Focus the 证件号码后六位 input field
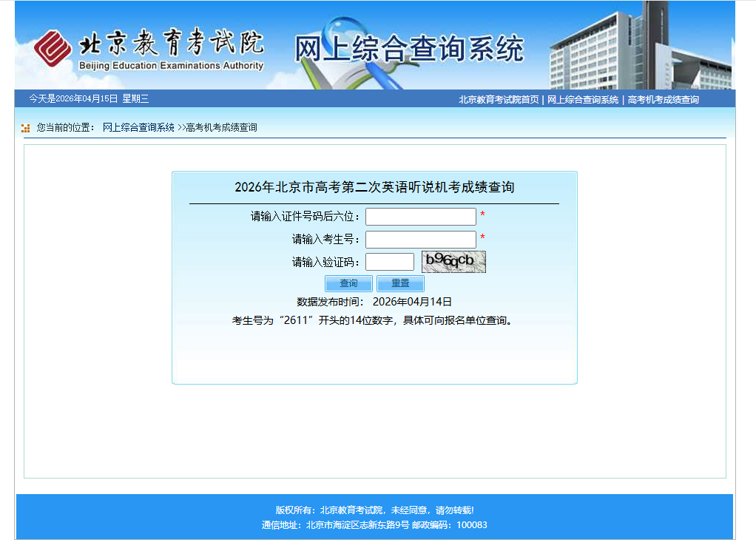This screenshot has height=554, width=756. tap(420, 217)
